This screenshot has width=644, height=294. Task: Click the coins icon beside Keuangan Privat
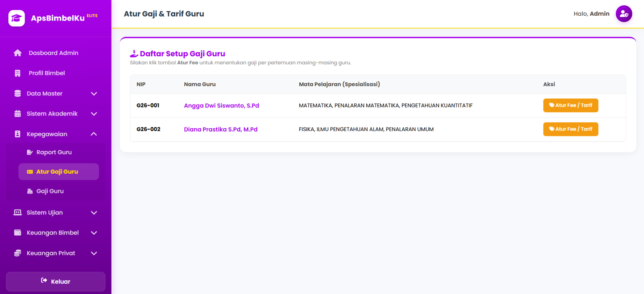(18, 253)
